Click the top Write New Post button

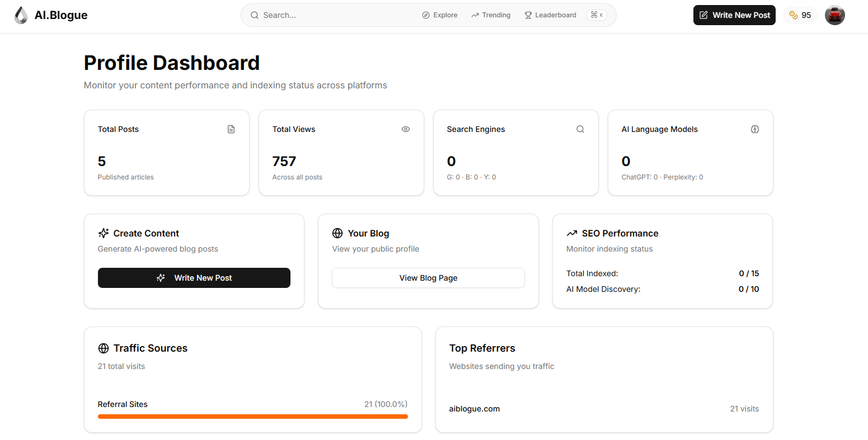click(x=734, y=15)
